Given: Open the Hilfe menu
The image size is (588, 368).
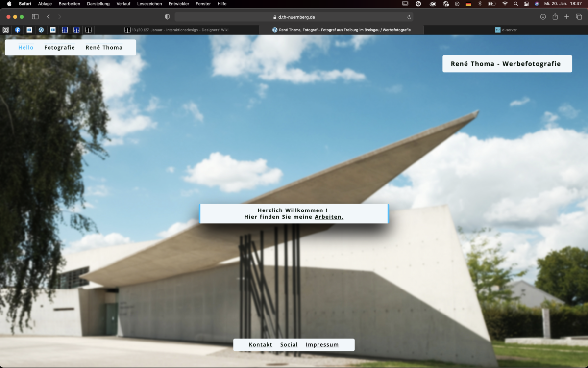Looking at the screenshot, I should point(222,4).
